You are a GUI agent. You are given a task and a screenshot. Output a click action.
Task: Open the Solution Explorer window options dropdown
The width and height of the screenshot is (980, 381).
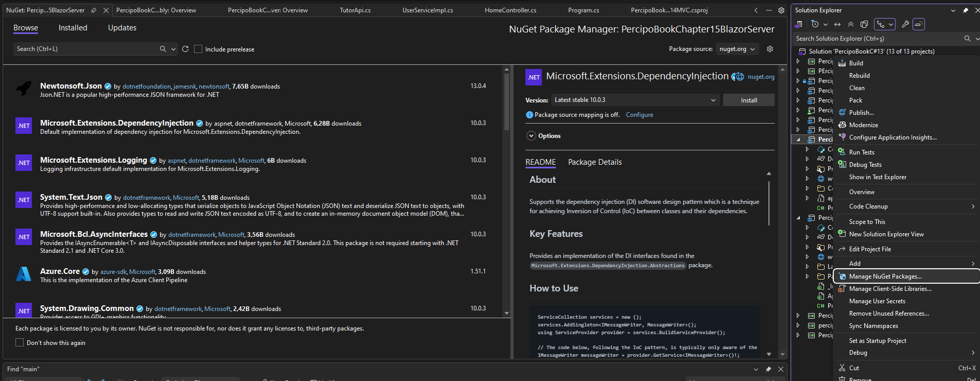click(x=953, y=10)
